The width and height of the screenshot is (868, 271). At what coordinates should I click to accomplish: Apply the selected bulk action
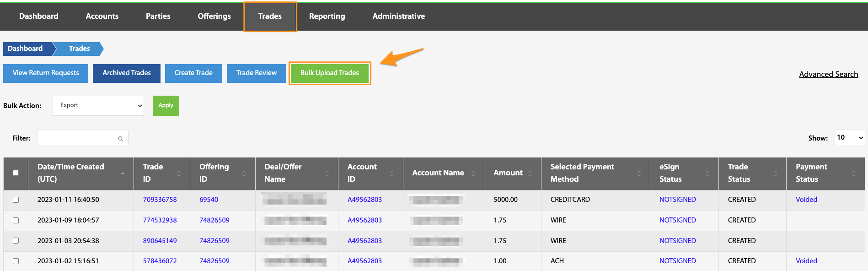tap(166, 106)
